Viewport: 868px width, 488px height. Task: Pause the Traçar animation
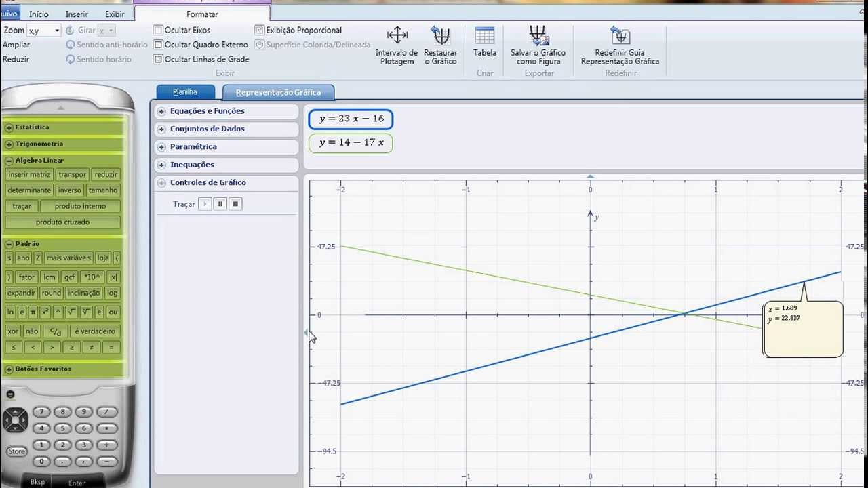pyautogui.click(x=220, y=204)
